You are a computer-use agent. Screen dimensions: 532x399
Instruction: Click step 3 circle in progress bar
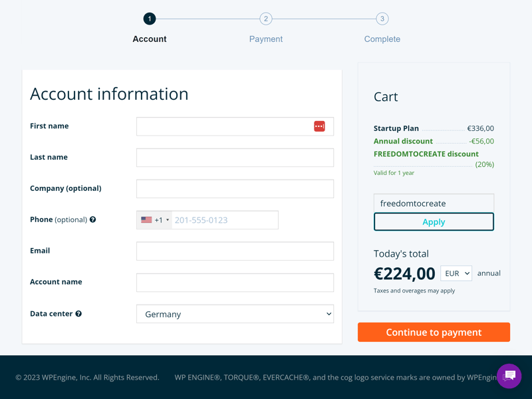(382, 19)
